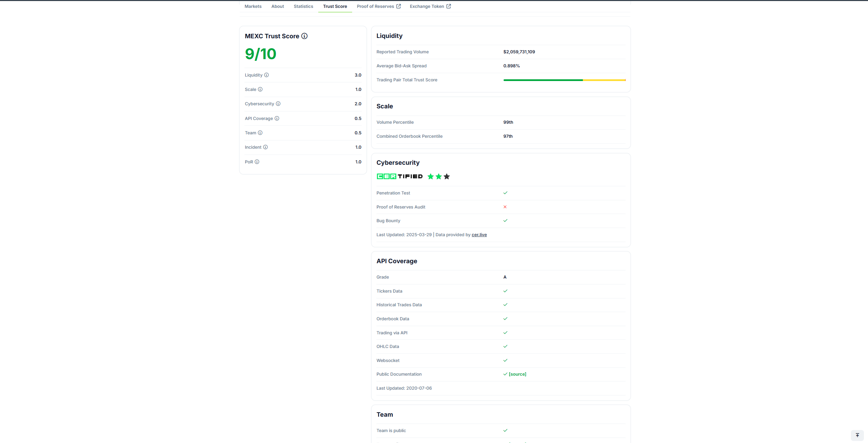Open the Liquidity info tooltip icon
This screenshot has width=868, height=443.
(x=266, y=75)
